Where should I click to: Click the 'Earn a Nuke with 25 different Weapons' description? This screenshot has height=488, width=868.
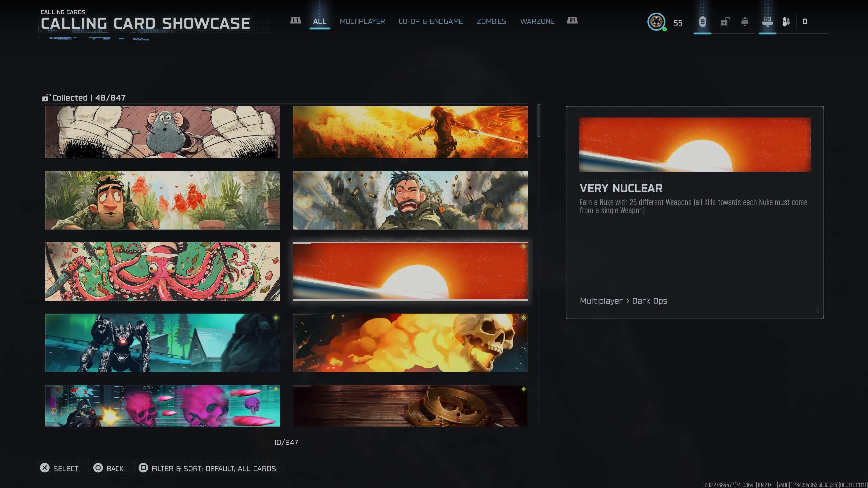[693, 206]
